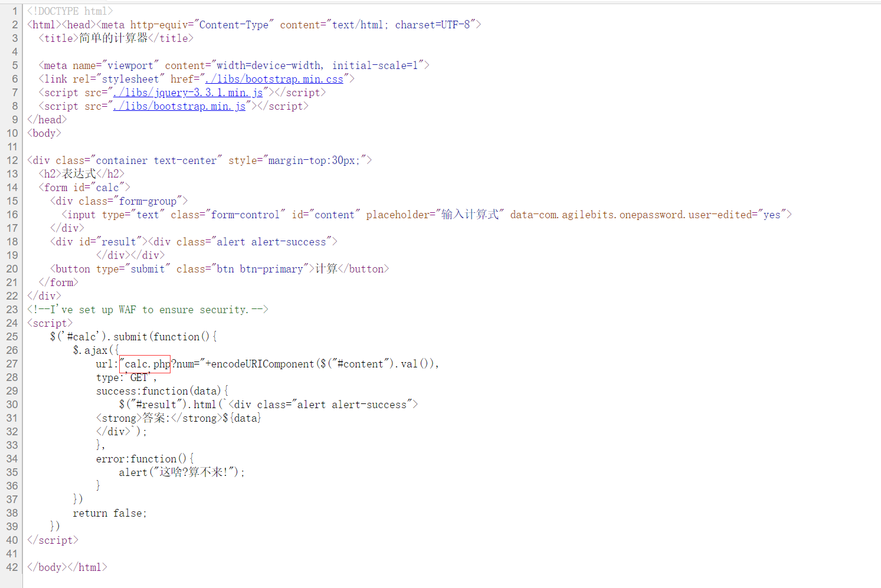The image size is (881, 588).
Task: Click the button tag labeled 计算
Action: 220,269
